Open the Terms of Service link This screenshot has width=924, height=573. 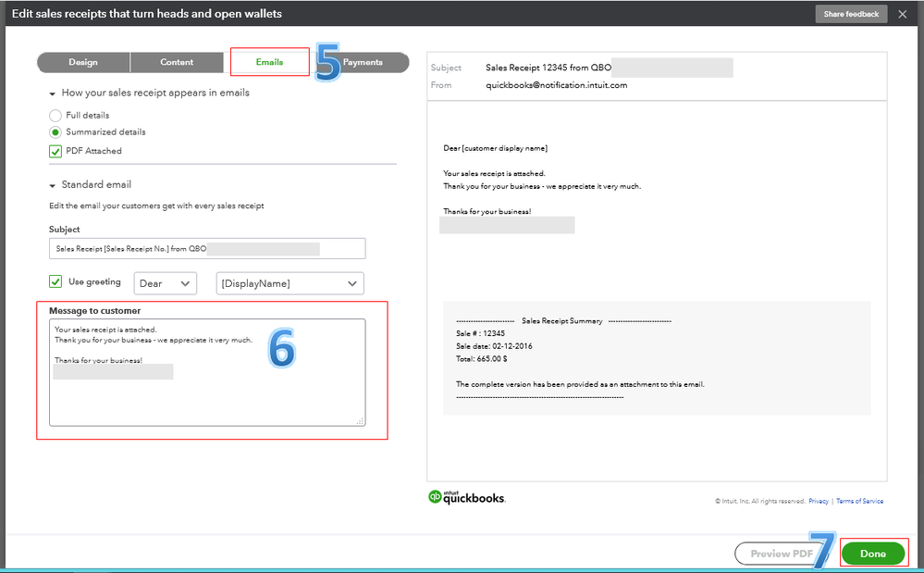tap(860, 501)
